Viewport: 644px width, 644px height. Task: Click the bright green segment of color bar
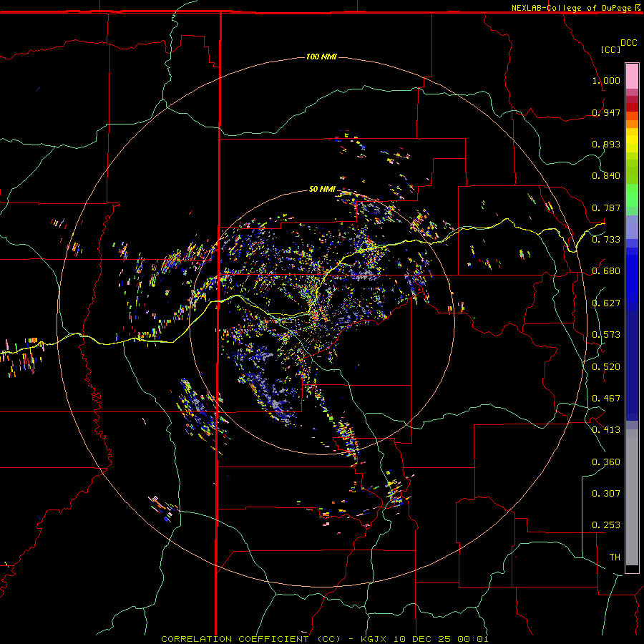[x=632, y=195]
